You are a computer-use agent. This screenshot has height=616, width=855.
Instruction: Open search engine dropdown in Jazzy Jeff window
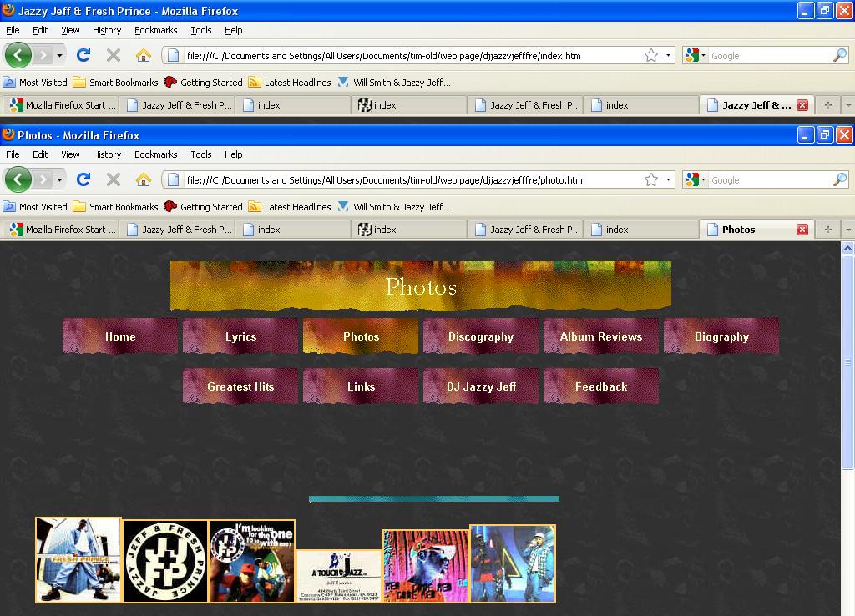click(696, 55)
